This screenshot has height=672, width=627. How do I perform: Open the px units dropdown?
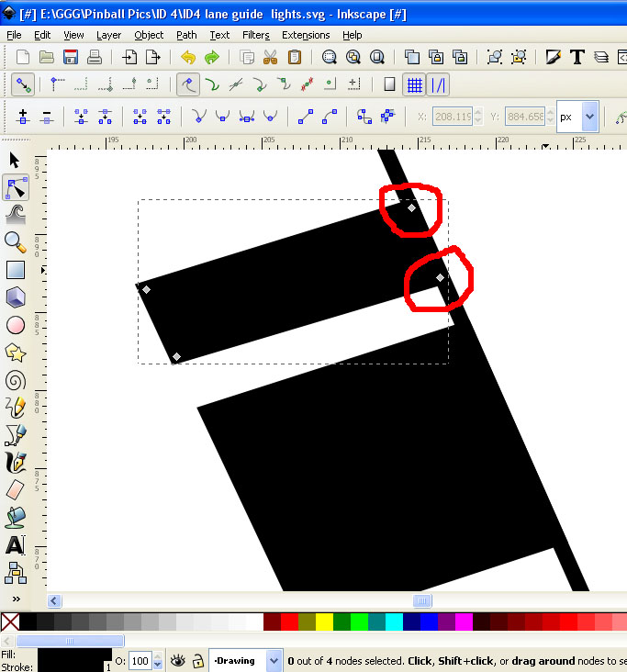[589, 117]
